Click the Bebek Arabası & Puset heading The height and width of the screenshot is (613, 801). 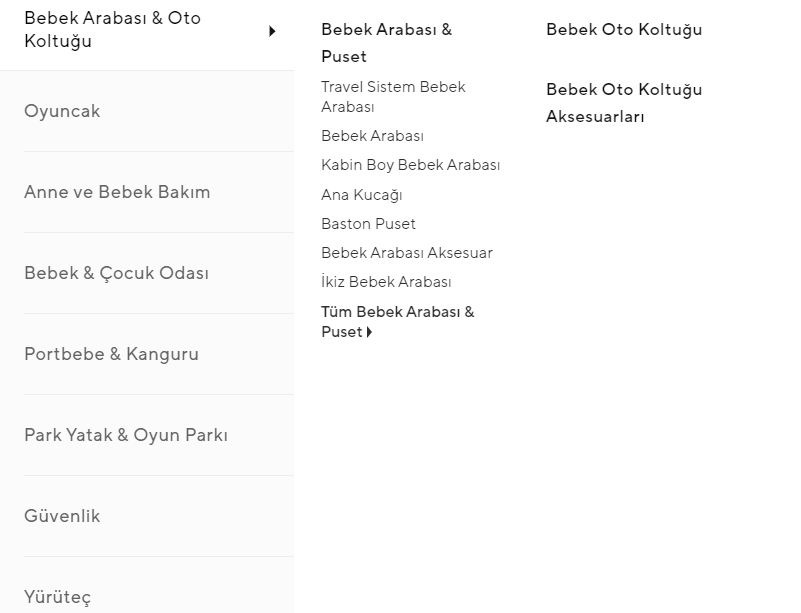(x=386, y=43)
